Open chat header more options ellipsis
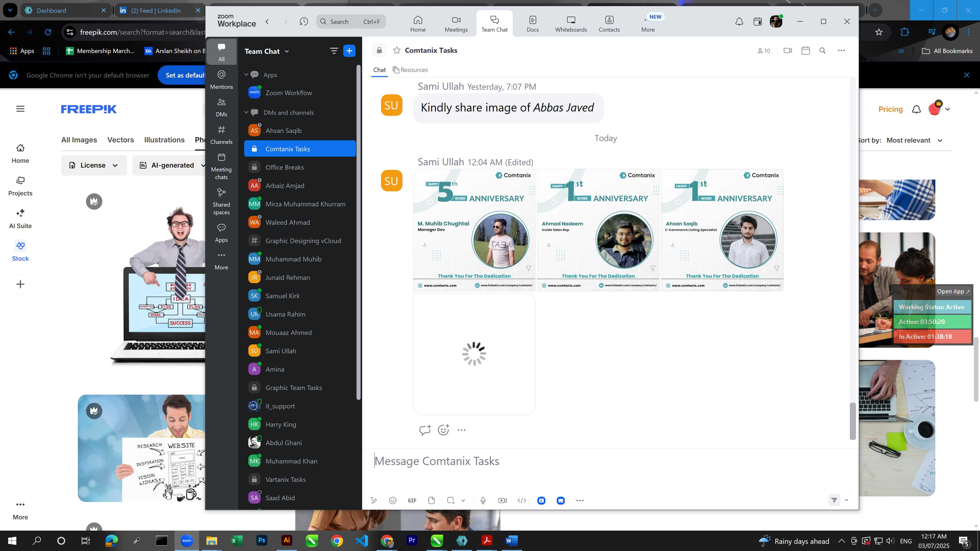This screenshot has width=980, height=551. coord(841,51)
